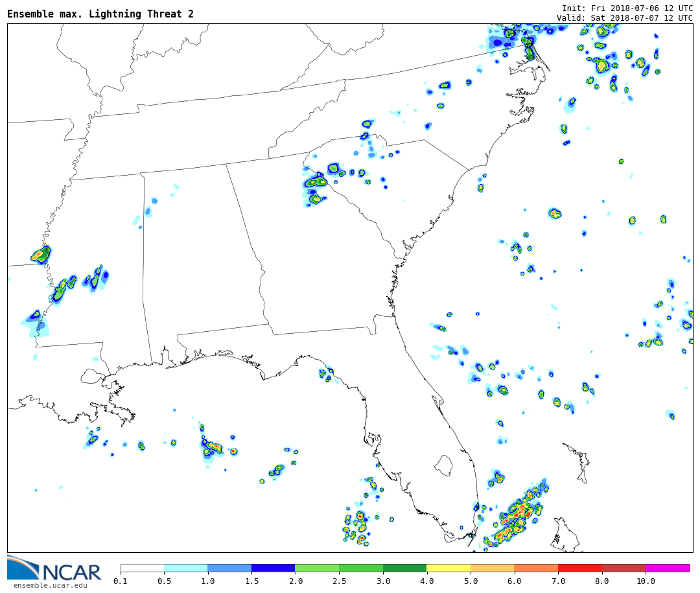Click the large red storm cluster southeast of Florida

516,516
